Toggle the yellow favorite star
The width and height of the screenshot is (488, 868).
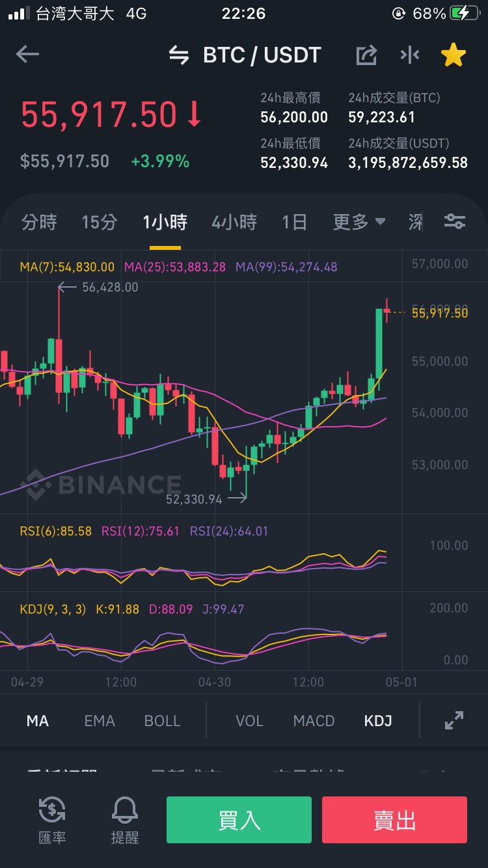click(x=454, y=55)
